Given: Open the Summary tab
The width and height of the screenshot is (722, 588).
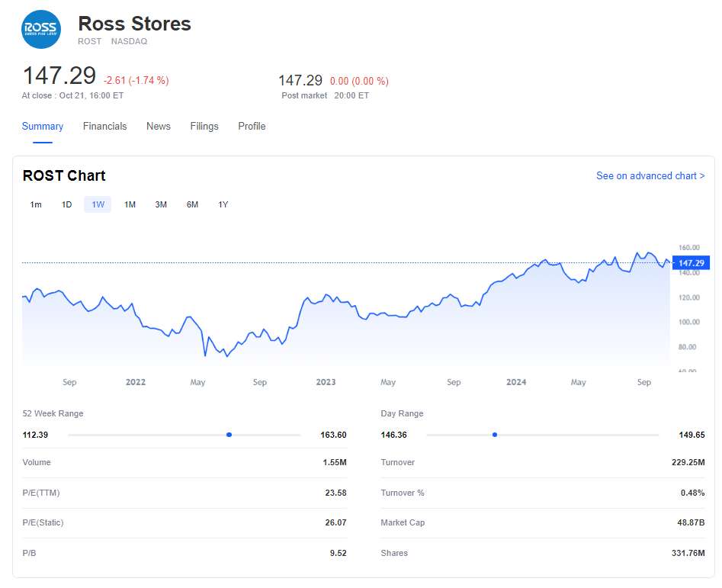Looking at the screenshot, I should point(43,127).
